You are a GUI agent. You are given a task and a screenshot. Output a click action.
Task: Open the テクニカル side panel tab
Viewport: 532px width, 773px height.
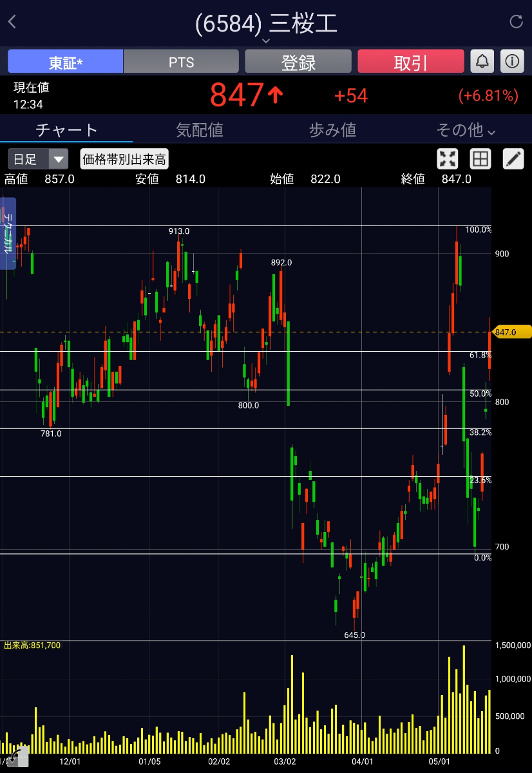tap(8, 234)
